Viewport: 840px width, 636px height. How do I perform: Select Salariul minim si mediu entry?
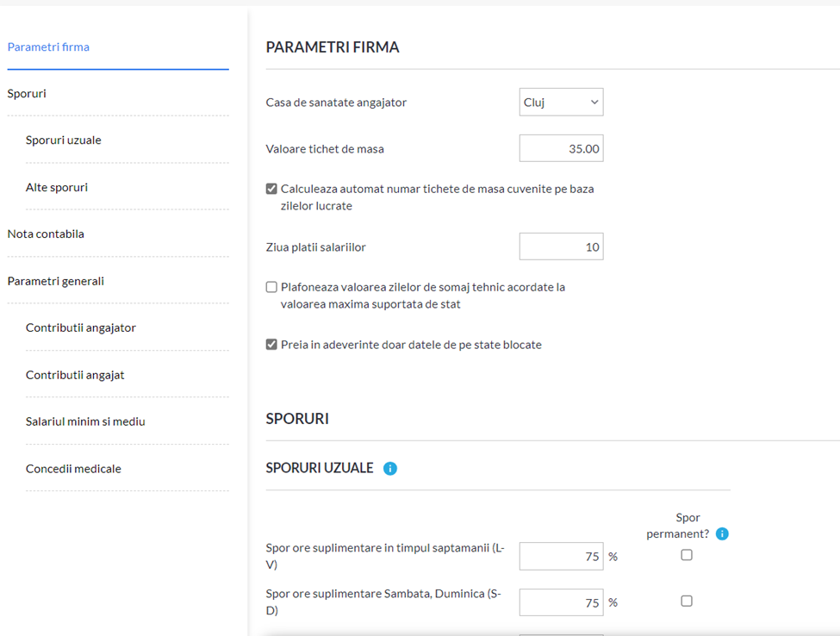coord(85,421)
